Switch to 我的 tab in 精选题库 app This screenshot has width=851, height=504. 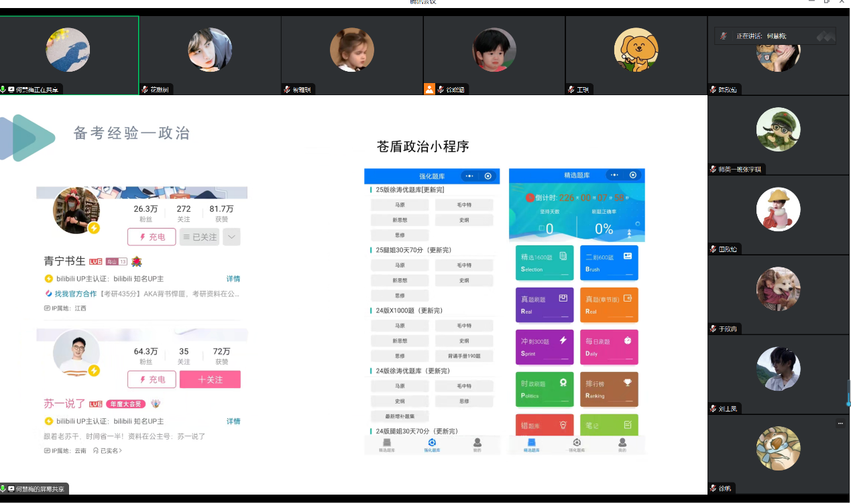point(622,445)
